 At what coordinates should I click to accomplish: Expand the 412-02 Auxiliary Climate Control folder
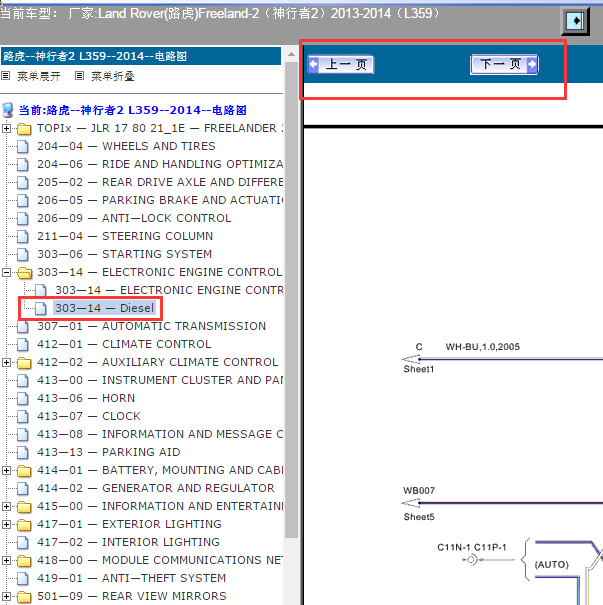6,363
